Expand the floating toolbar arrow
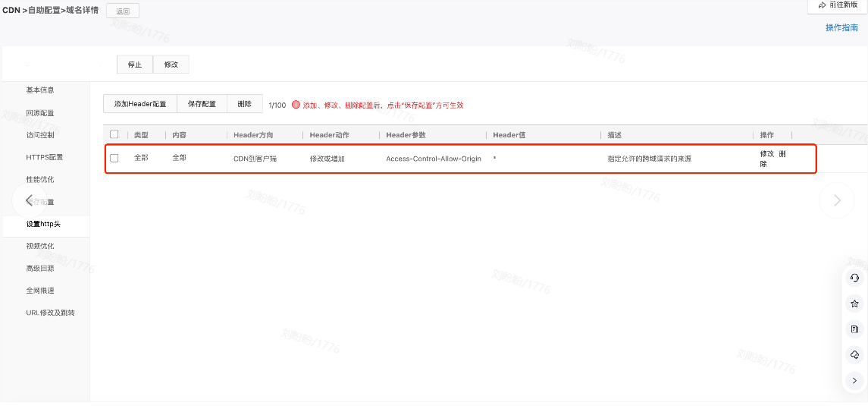The width and height of the screenshot is (868, 406). click(854, 381)
